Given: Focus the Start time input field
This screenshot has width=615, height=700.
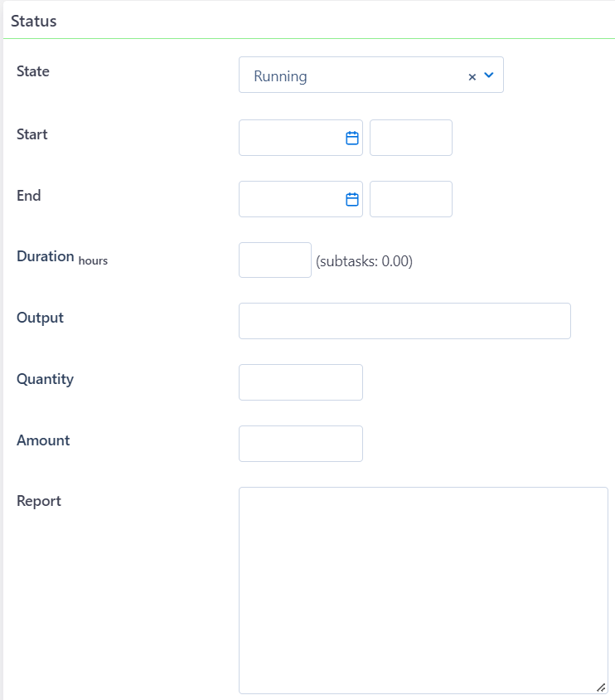Looking at the screenshot, I should point(410,137).
